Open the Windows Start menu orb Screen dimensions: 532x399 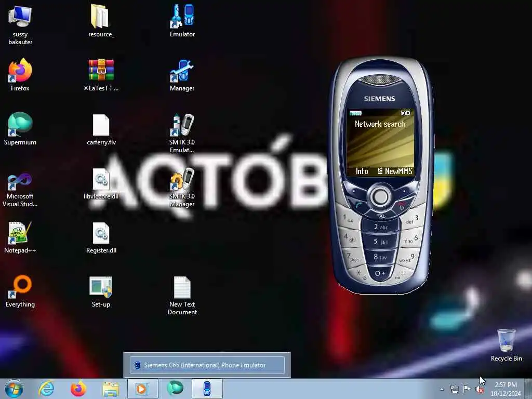[14, 389]
